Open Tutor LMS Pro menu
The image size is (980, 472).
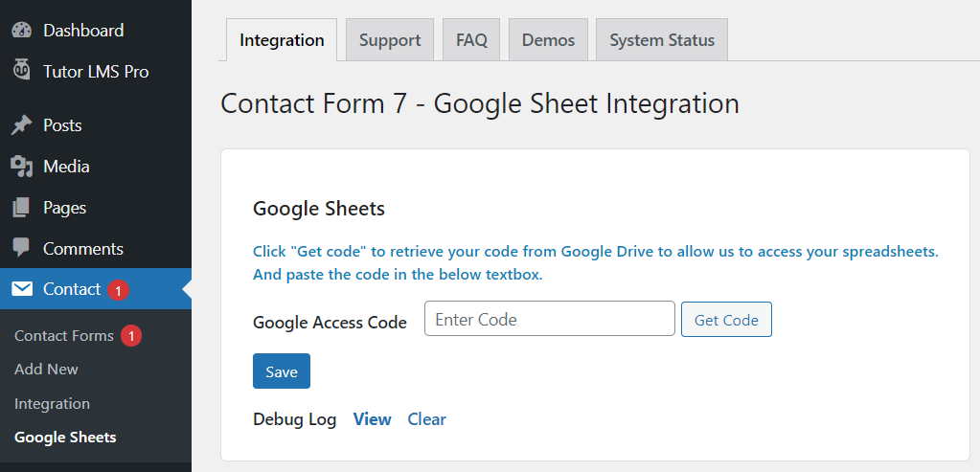click(96, 71)
